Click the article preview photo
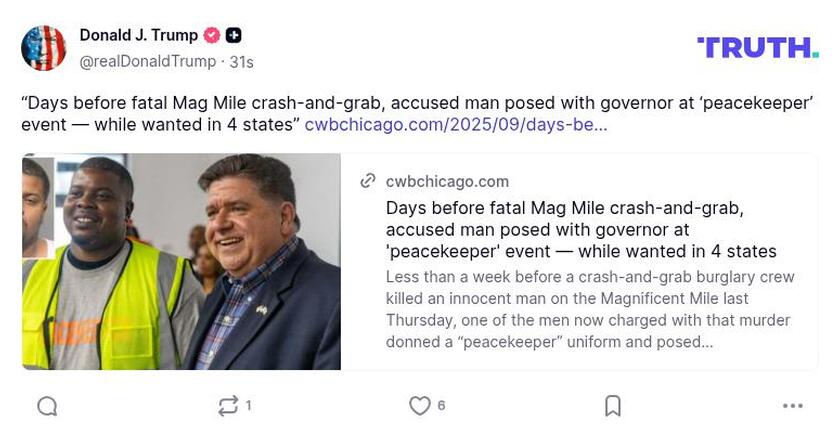840x441 pixels. (x=181, y=261)
